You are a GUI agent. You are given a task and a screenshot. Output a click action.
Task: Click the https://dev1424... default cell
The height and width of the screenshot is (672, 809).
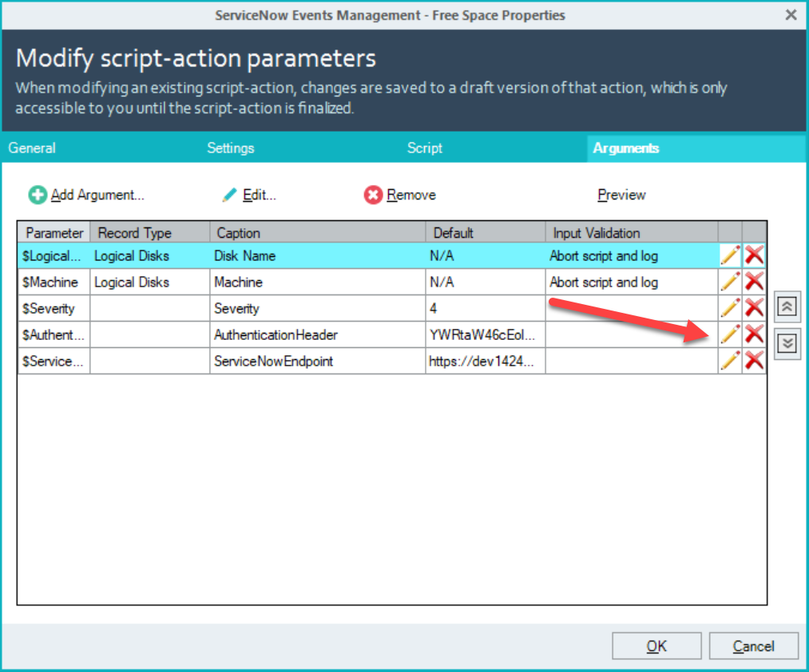click(486, 361)
